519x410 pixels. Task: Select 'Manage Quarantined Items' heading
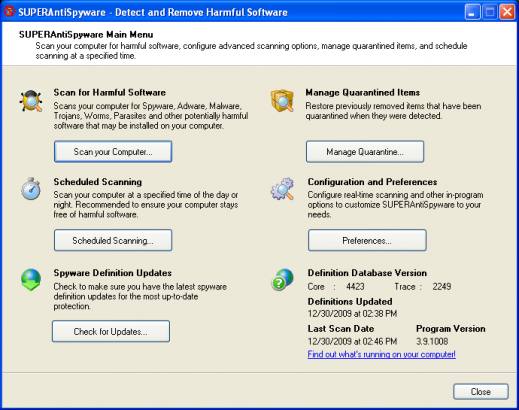click(x=363, y=92)
